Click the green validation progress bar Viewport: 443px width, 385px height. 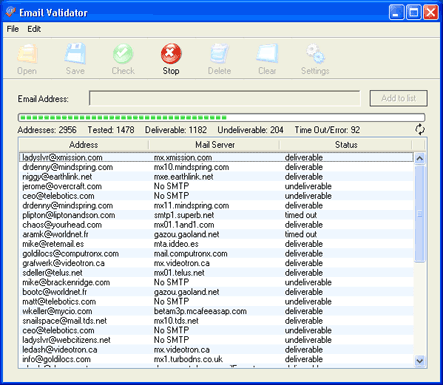pos(221,117)
